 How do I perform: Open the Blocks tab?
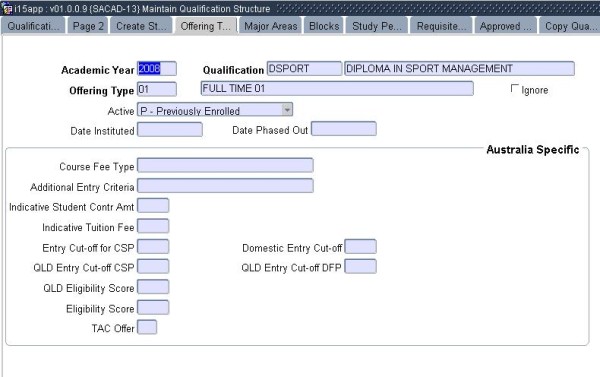tap(324, 26)
